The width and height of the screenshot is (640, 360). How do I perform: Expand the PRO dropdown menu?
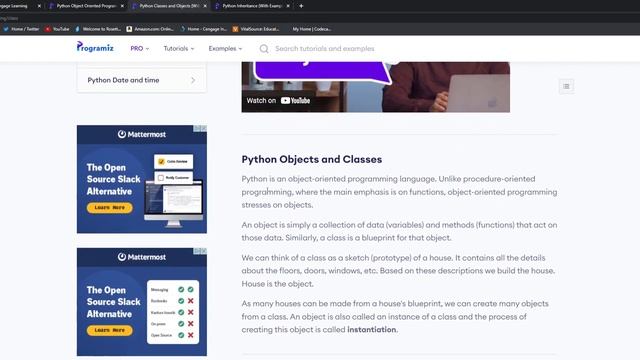140,49
